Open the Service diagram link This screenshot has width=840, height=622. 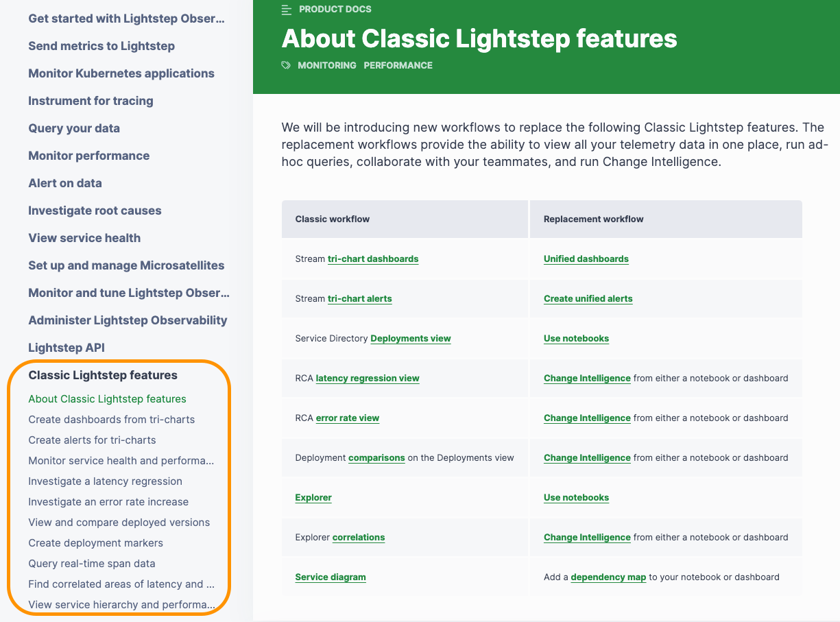tap(330, 577)
